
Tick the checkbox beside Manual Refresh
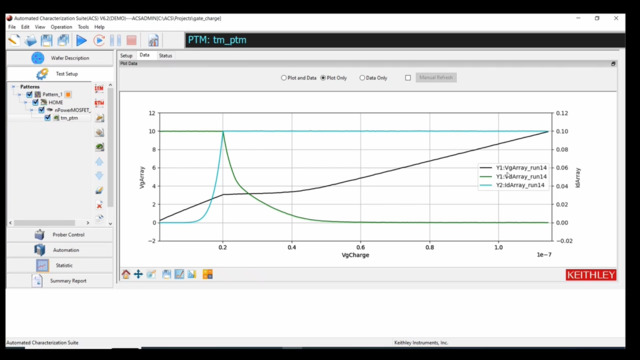[408, 78]
